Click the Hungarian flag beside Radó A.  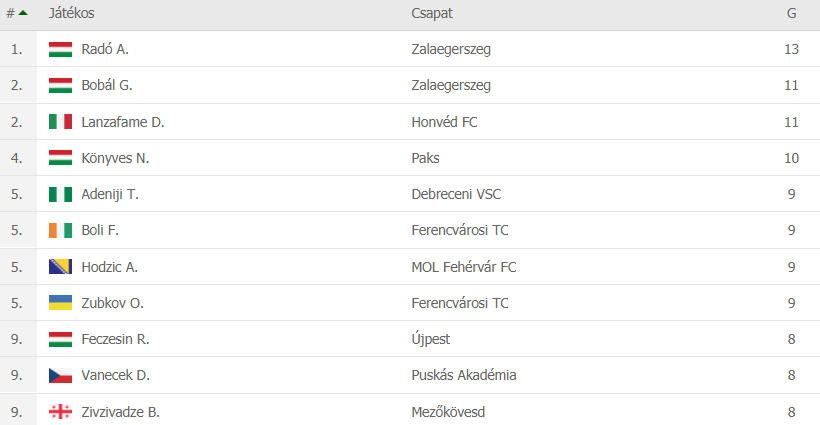click(60, 49)
